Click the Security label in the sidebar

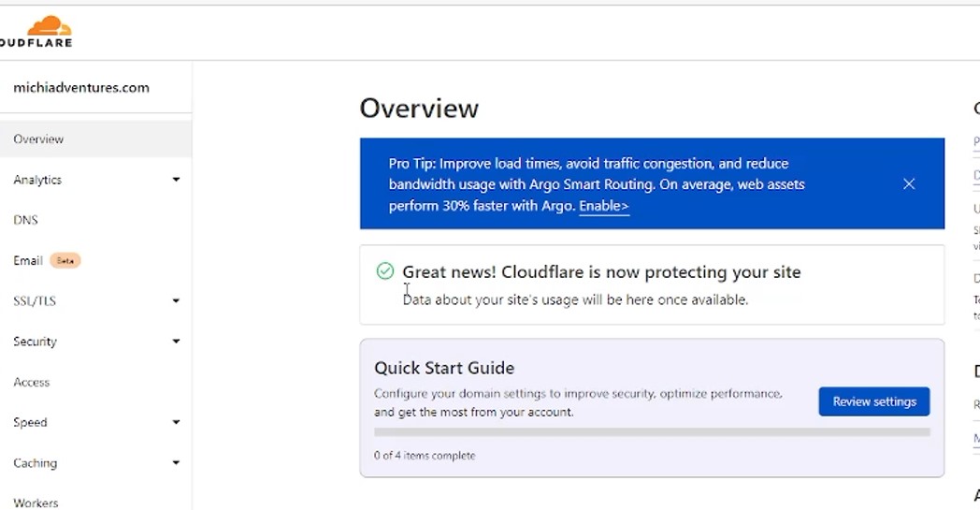[x=35, y=342]
